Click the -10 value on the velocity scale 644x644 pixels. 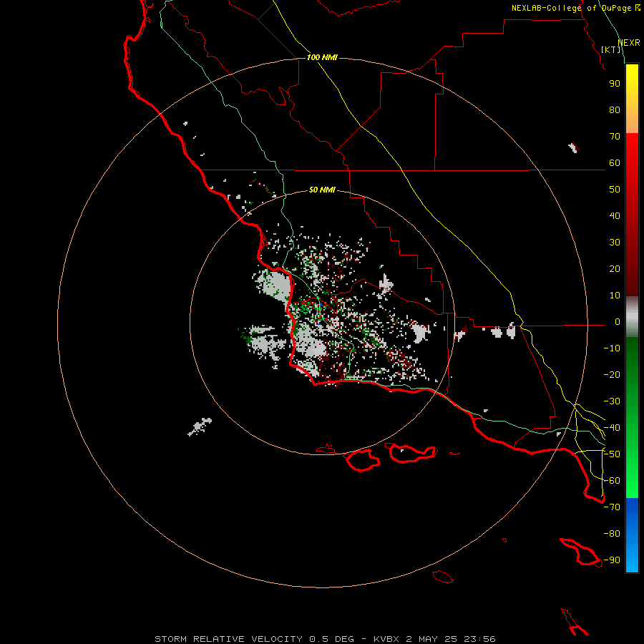[x=612, y=348]
